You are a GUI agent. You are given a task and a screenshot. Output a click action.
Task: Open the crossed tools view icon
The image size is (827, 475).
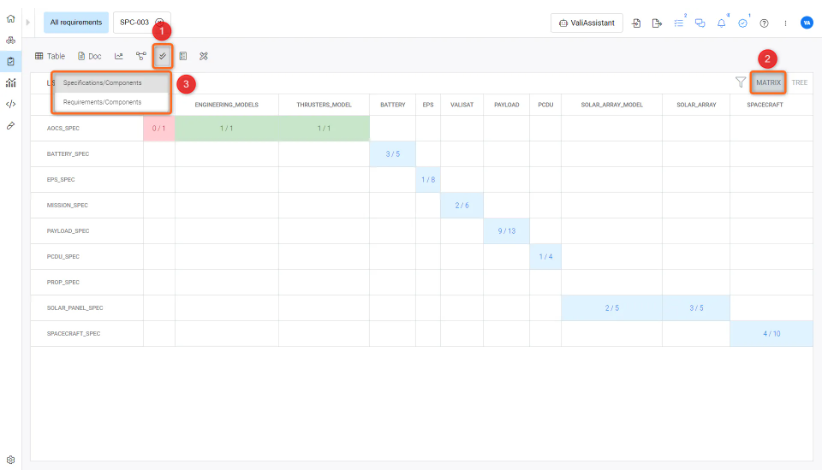click(x=204, y=56)
